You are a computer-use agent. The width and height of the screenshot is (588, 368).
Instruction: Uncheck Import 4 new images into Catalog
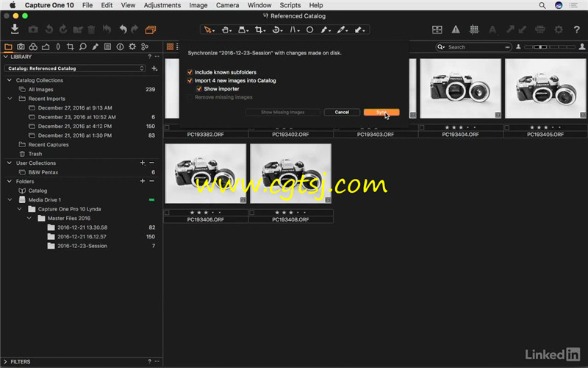(190, 80)
